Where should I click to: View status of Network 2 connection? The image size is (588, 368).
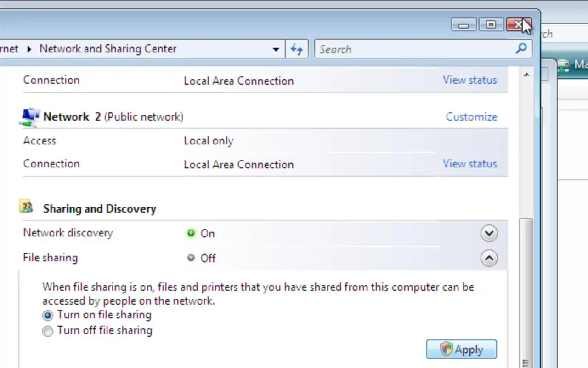click(x=469, y=164)
